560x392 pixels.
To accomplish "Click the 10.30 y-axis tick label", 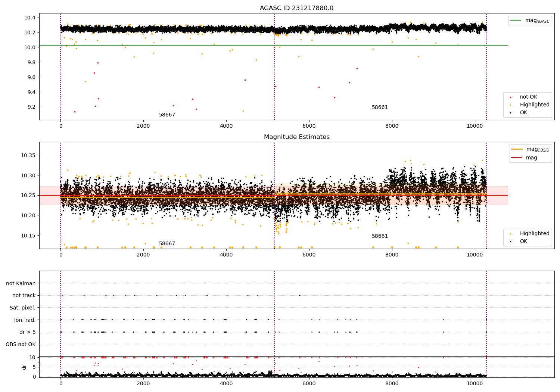I will pos(28,175).
